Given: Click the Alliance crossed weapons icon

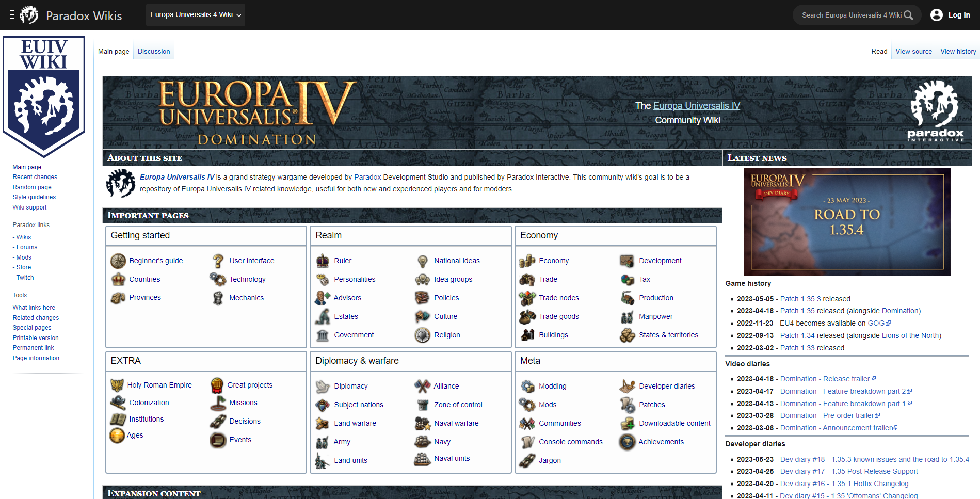Looking at the screenshot, I should point(423,386).
